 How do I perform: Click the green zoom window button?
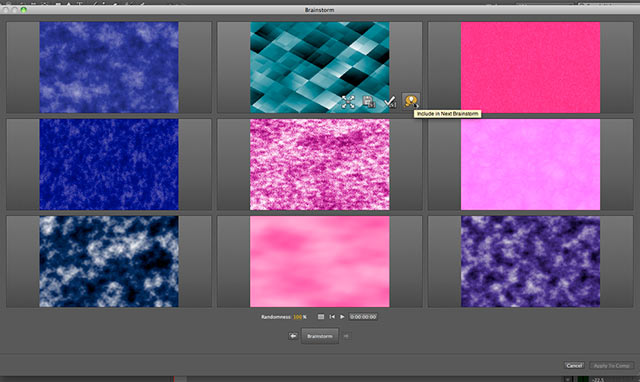(23, 9)
